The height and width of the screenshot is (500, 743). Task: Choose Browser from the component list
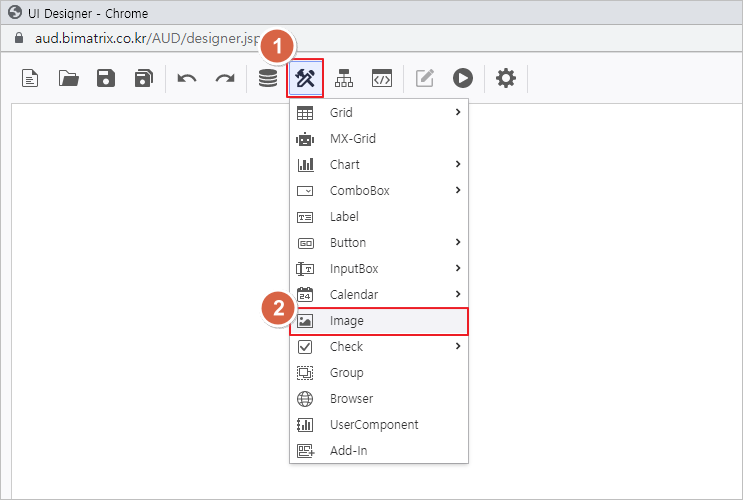(x=351, y=399)
